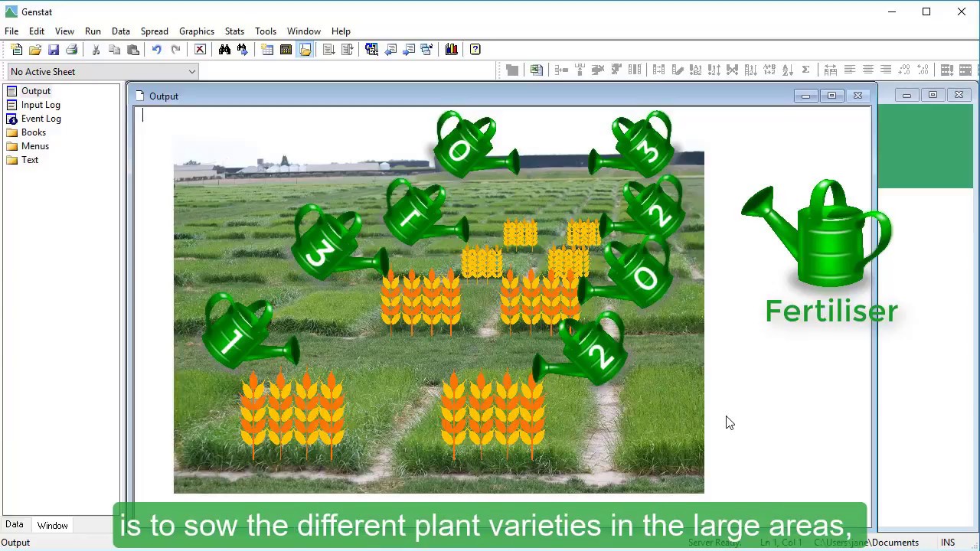The width and height of the screenshot is (980, 551).
Task: Select Input Log in the tree
Action: [41, 105]
